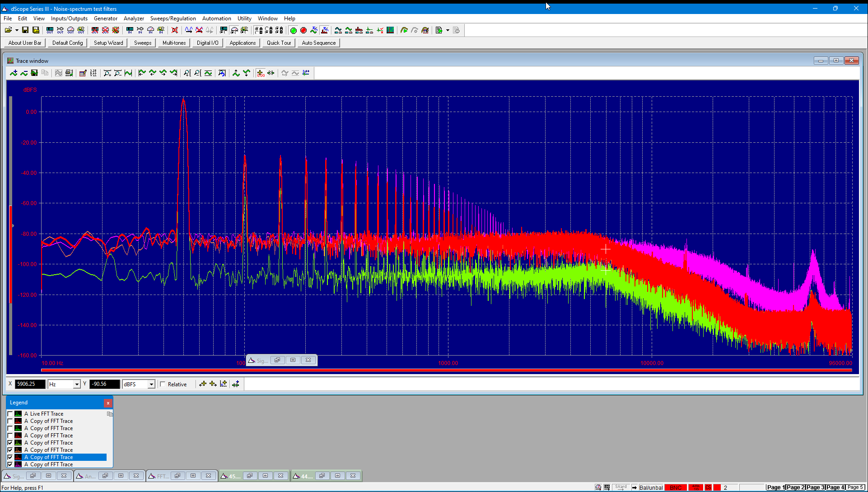Click the number list values icon
The height and width of the screenshot is (492, 868).
point(93,73)
